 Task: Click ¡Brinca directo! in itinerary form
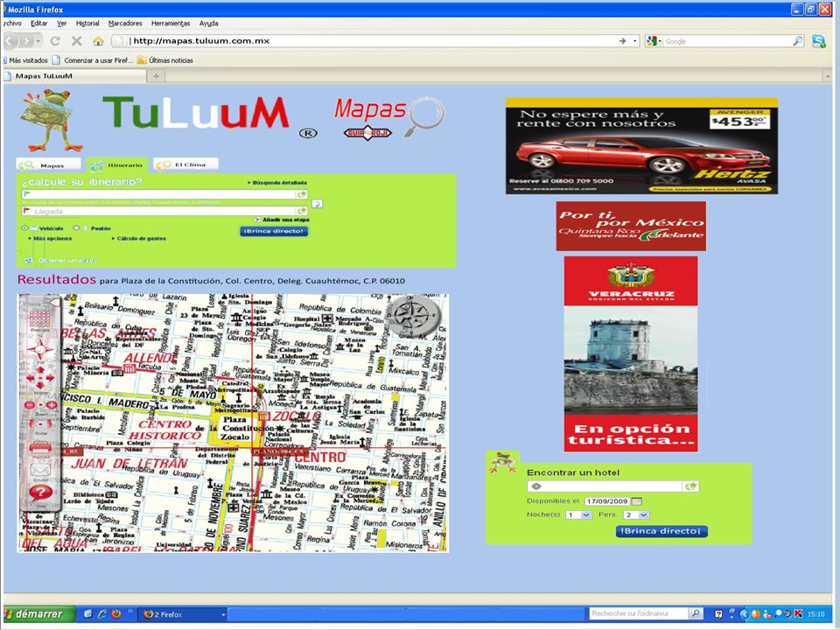tap(274, 231)
